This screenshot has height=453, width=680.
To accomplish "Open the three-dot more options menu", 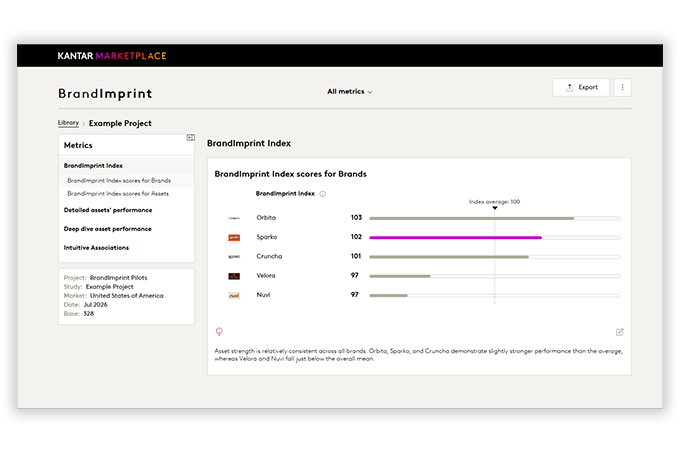I will click(x=622, y=87).
